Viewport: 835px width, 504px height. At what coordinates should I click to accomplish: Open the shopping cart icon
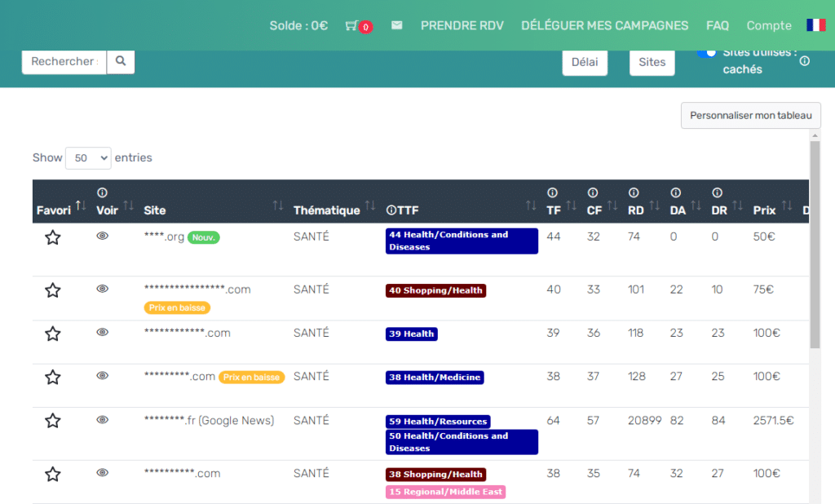[352, 25]
